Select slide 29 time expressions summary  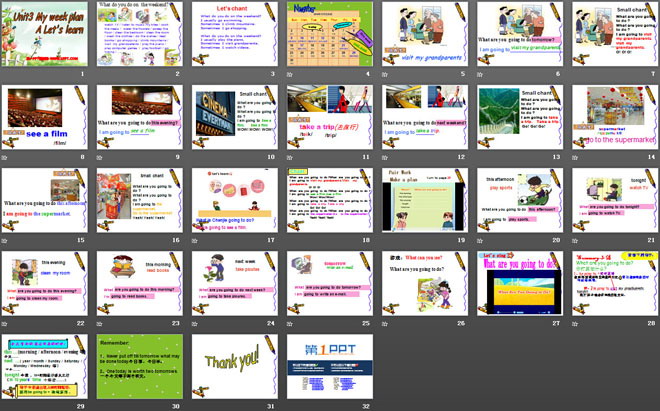pyautogui.click(x=45, y=366)
